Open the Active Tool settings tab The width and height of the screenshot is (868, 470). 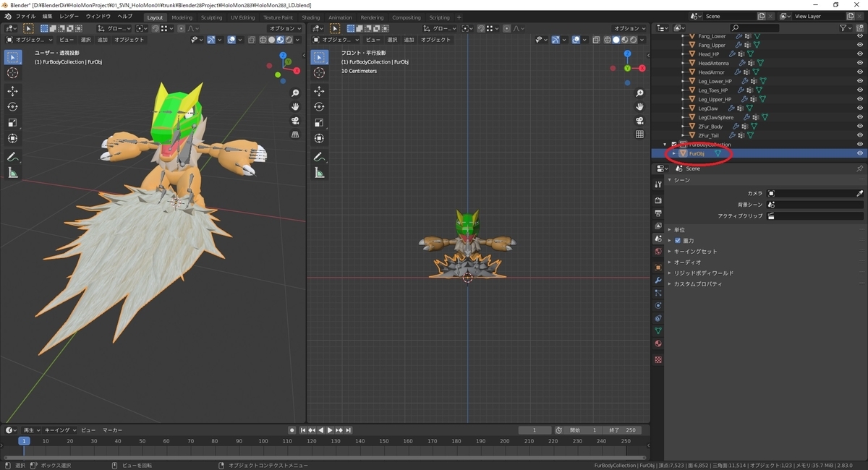658,184
